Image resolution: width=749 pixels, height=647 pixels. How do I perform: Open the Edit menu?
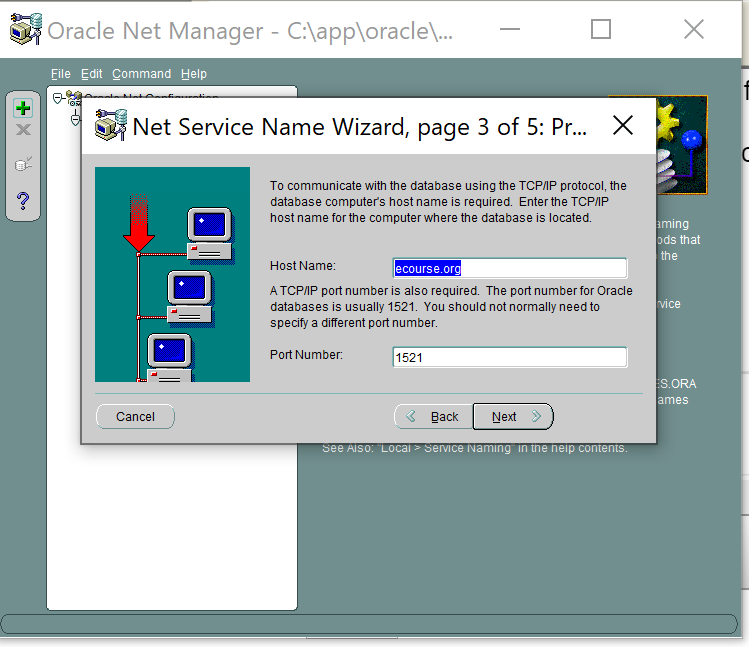click(x=92, y=74)
